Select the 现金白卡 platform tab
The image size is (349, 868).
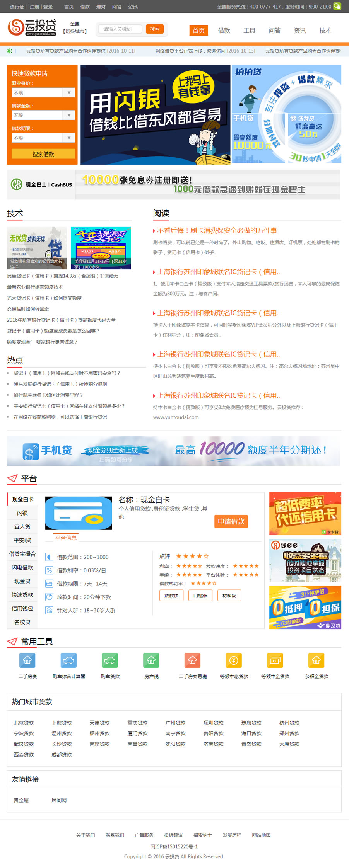pos(23,499)
